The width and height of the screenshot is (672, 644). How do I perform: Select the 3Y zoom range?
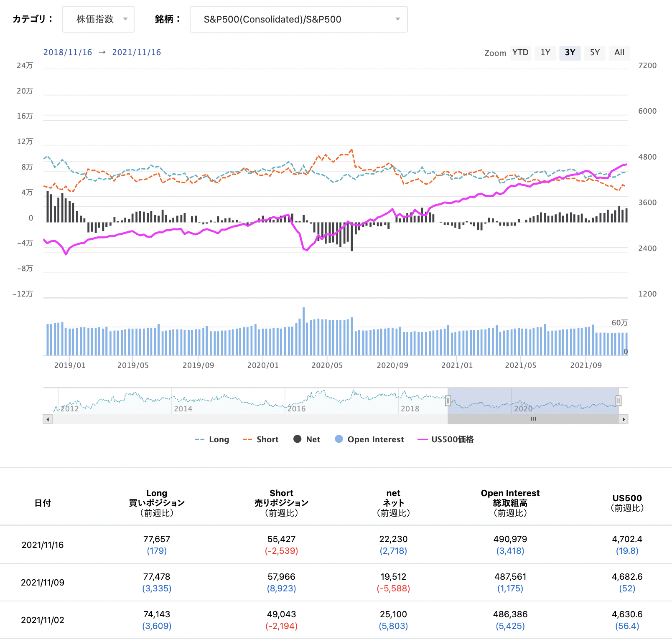570,53
